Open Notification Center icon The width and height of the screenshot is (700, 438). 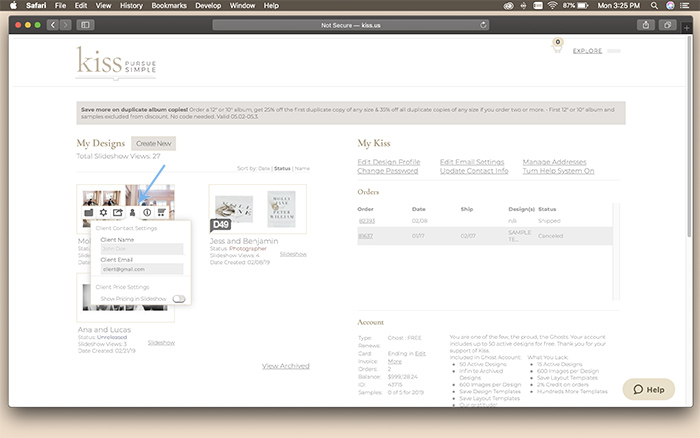coord(684,5)
